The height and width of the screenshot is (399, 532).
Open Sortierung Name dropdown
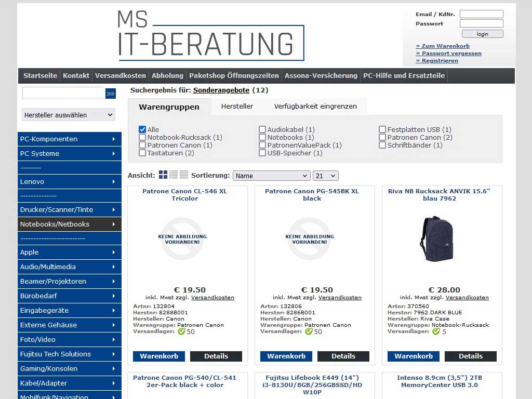click(x=271, y=176)
